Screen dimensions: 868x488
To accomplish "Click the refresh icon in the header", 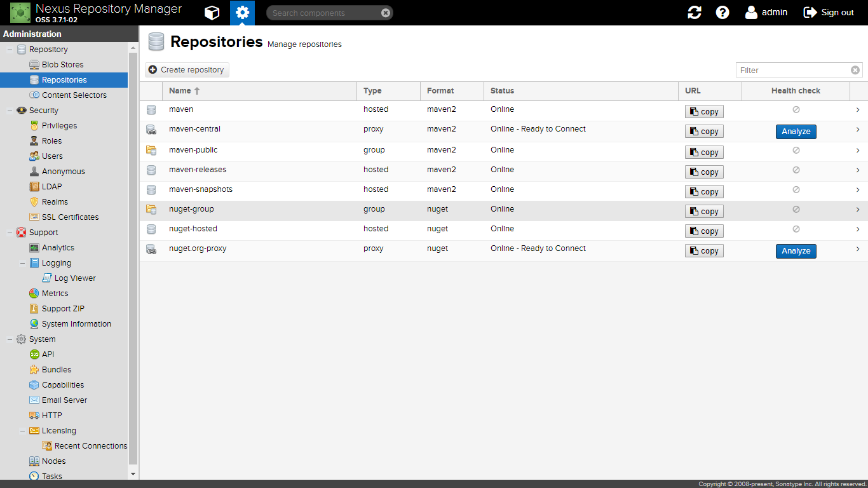I will (694, 12).
